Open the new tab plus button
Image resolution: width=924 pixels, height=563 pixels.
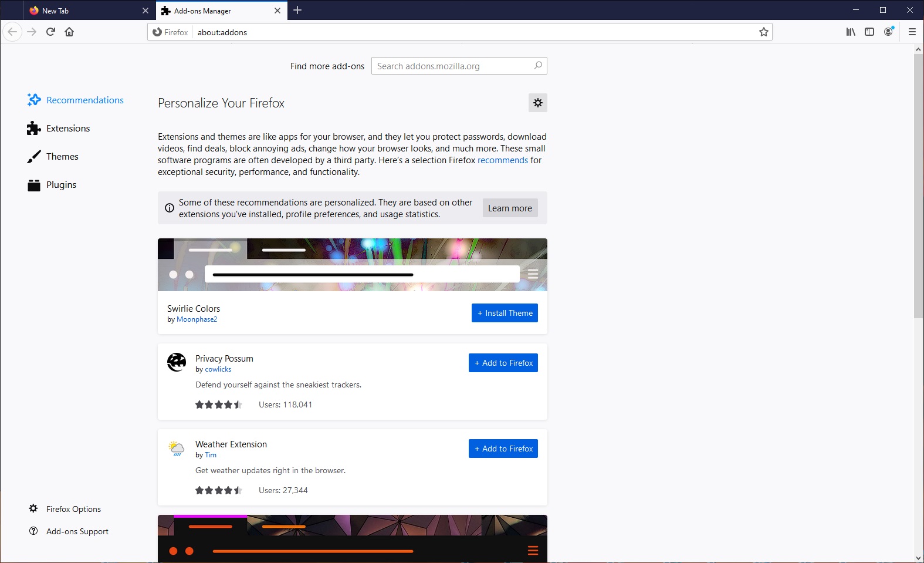(x=297, y=10)
